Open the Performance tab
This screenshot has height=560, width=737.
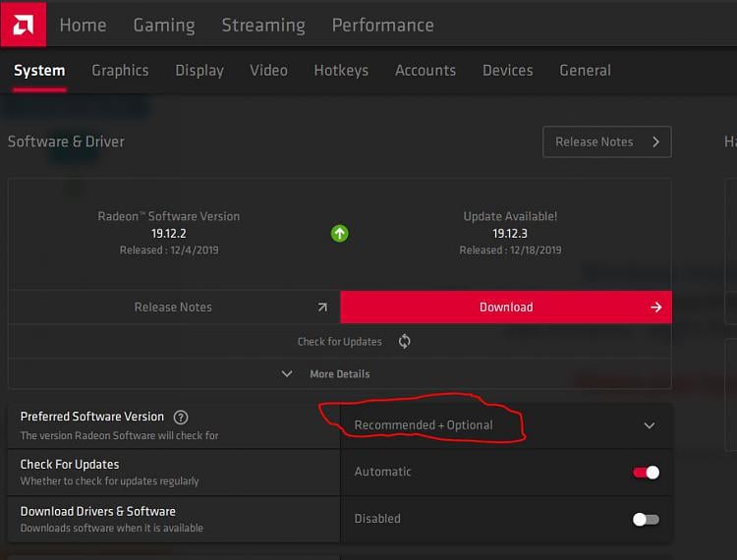tap(382, 25)
